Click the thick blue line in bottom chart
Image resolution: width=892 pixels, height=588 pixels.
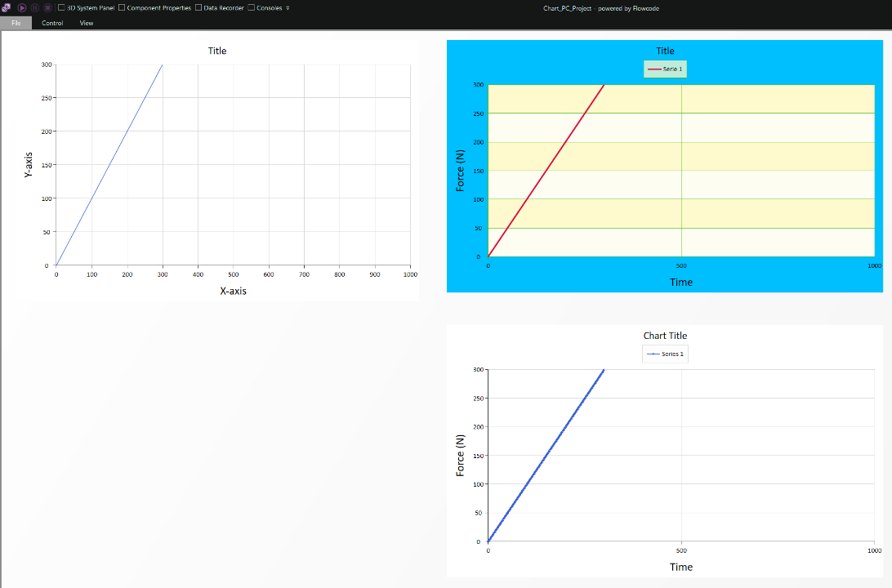546,456
